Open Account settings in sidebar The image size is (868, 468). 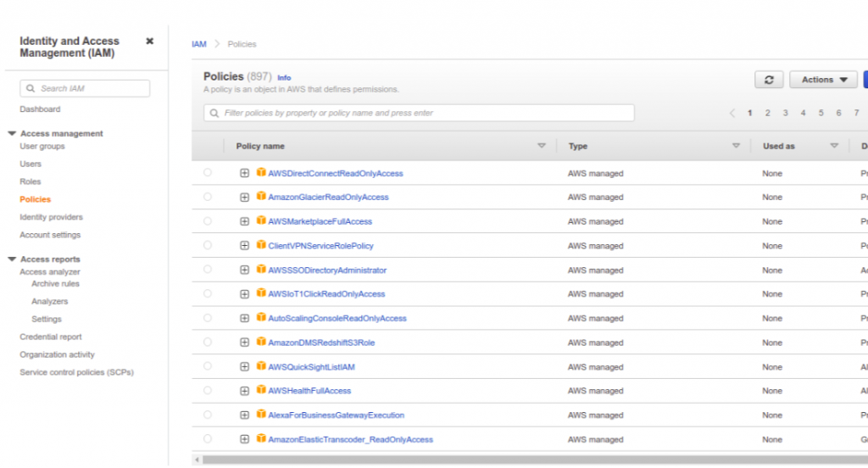click(50, 235)
